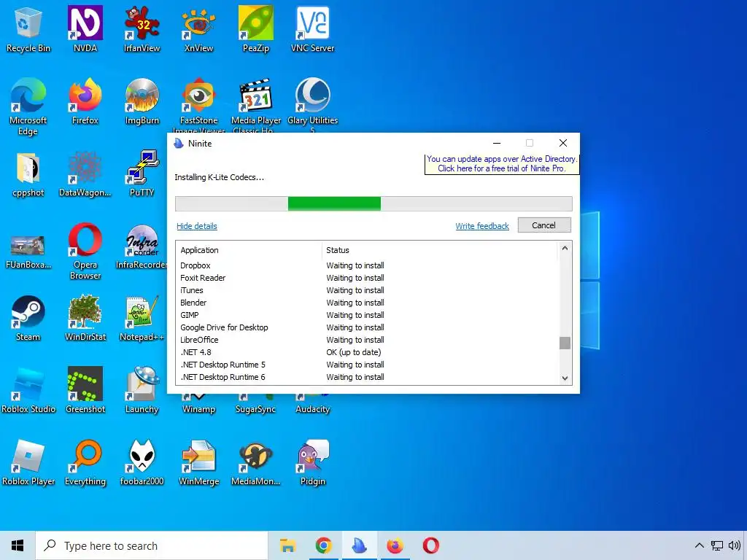Viewport: 747px width, 560px height.
Task: Select the Winamp desktop shortcut
Action: point(198,405)
